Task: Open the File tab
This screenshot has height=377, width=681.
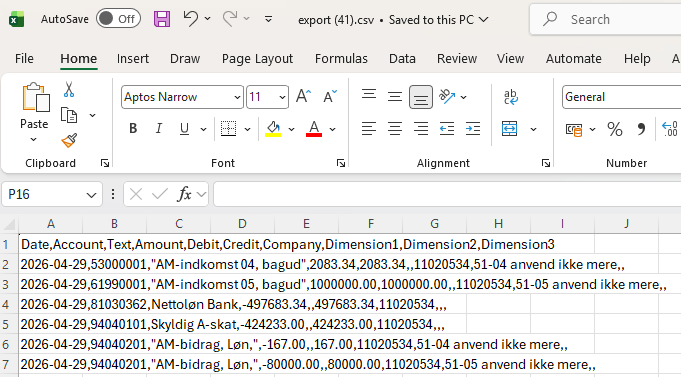Action: point(24,59)
